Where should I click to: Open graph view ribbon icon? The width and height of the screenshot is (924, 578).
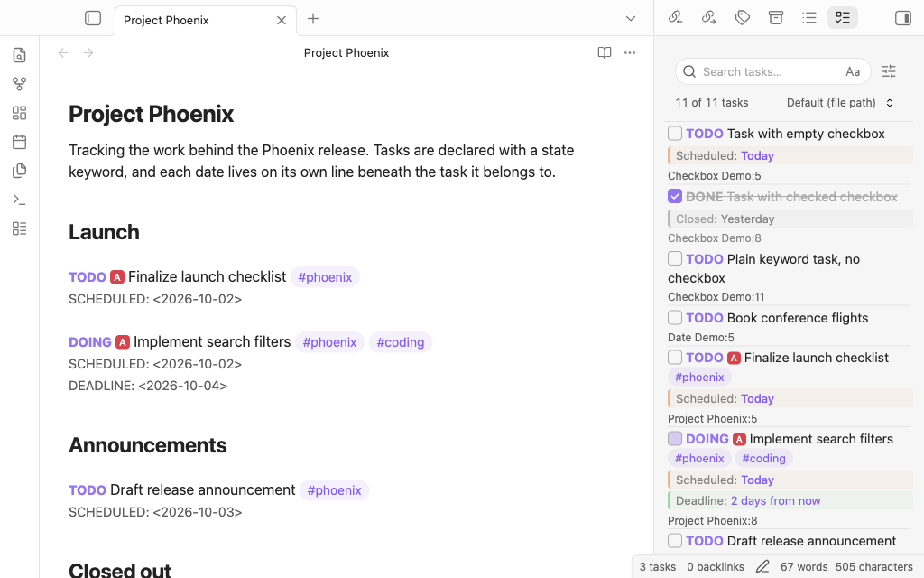(20, 84)
